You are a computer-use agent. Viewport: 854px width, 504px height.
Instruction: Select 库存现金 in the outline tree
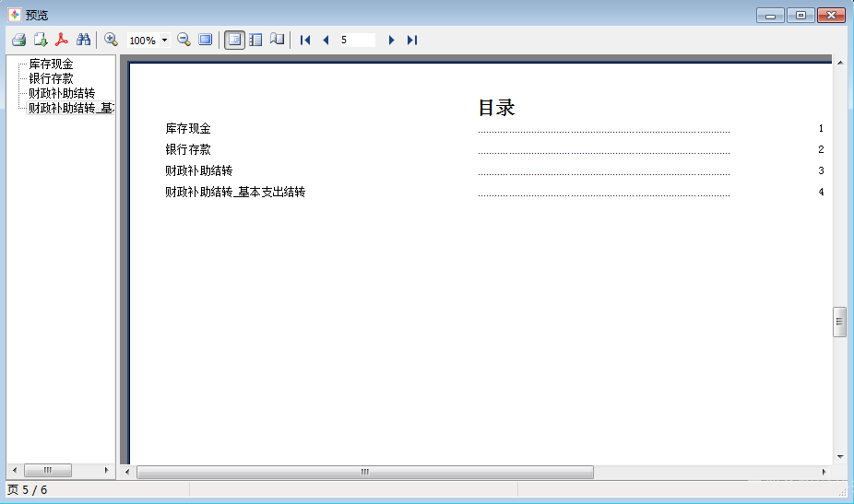(x=51, y=64)
